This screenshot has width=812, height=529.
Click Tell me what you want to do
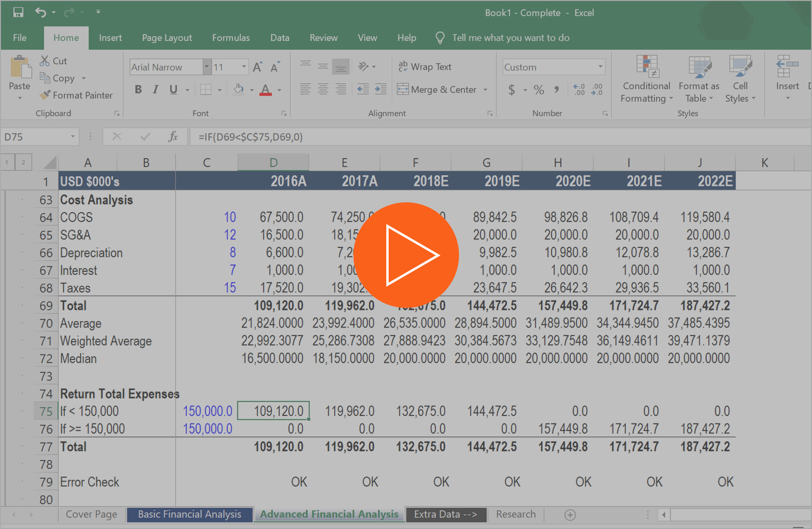510,38
